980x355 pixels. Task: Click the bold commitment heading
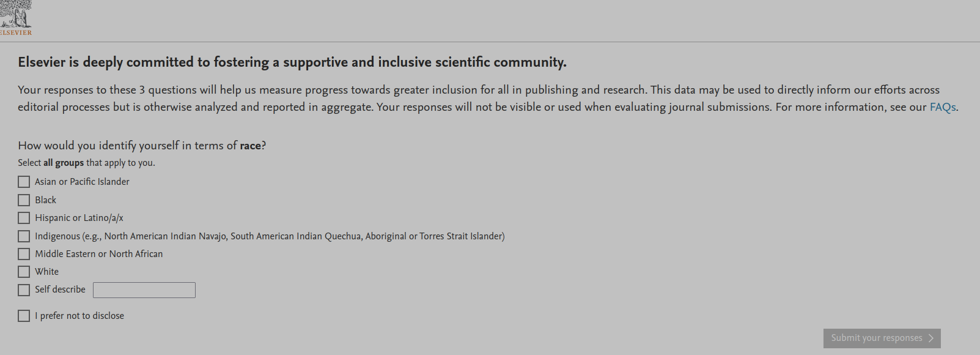tap(292, 62)
